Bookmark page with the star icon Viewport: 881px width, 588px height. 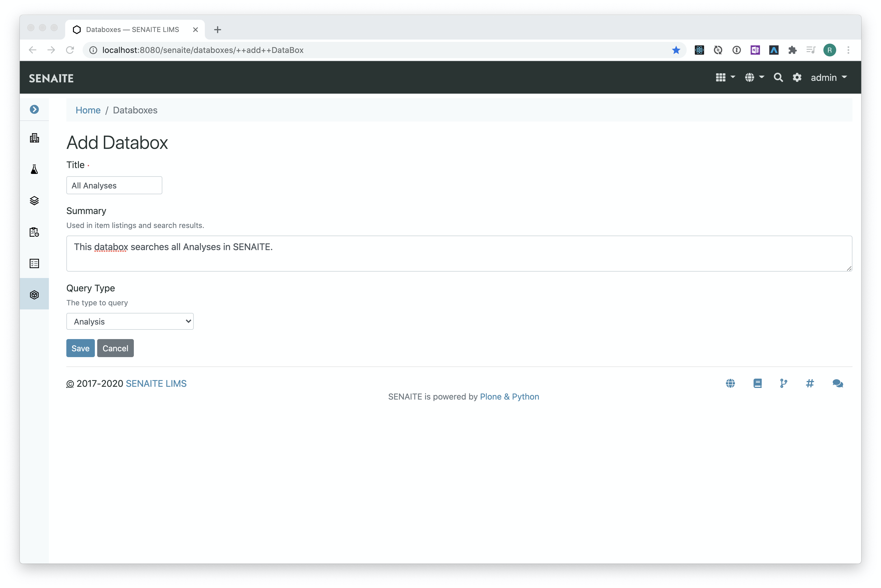point(676,50)
